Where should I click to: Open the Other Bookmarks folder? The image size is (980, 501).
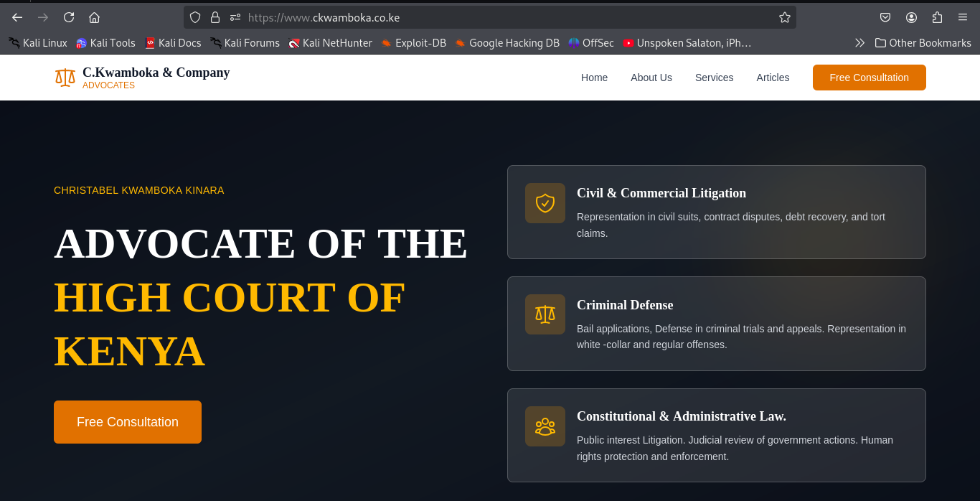click(923, 43)
